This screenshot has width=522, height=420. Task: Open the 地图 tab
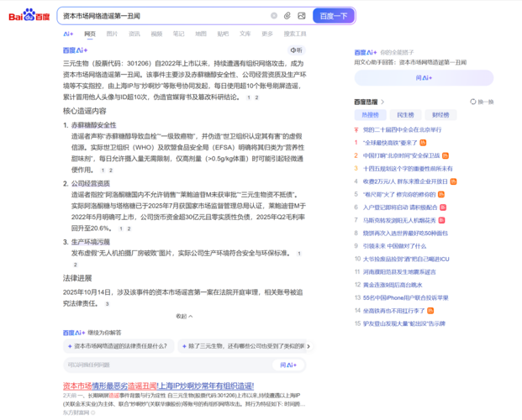click(201, 34)
